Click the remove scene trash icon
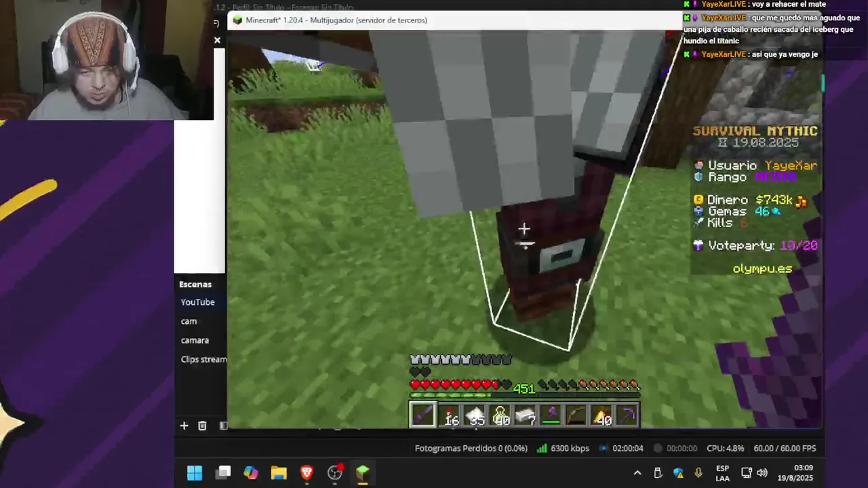 click(202, 426)
